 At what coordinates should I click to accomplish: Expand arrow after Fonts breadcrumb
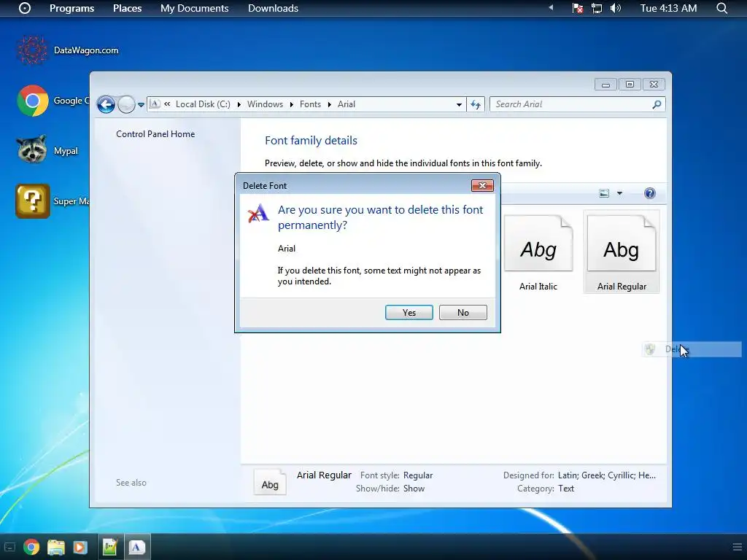coord(329,104)
